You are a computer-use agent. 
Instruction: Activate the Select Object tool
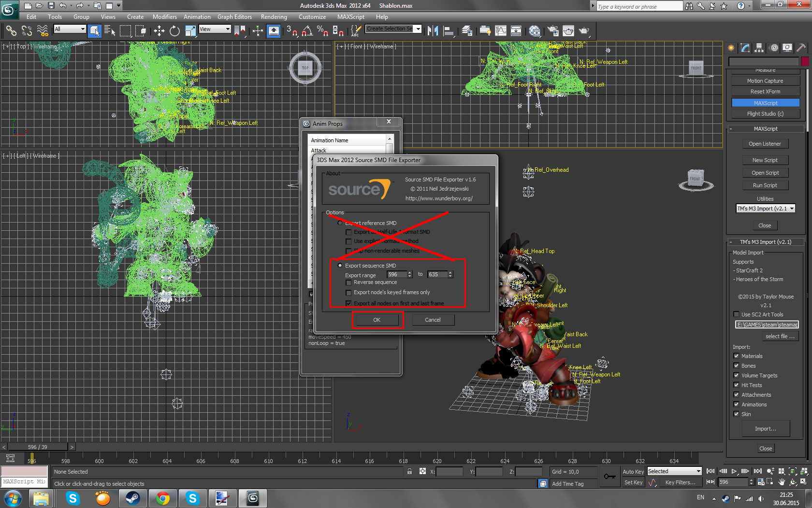click(x=95, y=31)
